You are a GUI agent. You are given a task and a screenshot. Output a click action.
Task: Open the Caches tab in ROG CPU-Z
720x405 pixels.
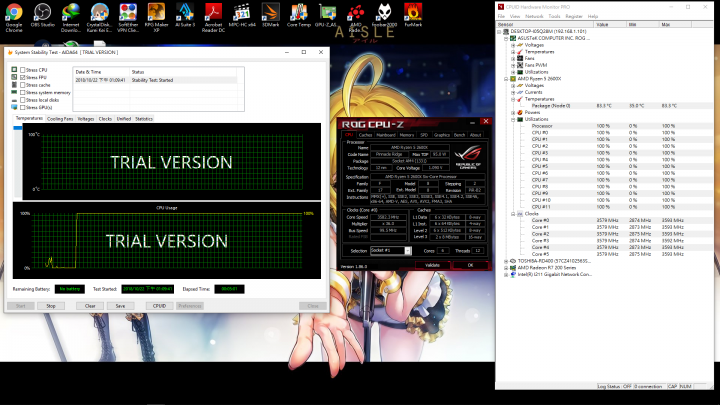(366, 135)
